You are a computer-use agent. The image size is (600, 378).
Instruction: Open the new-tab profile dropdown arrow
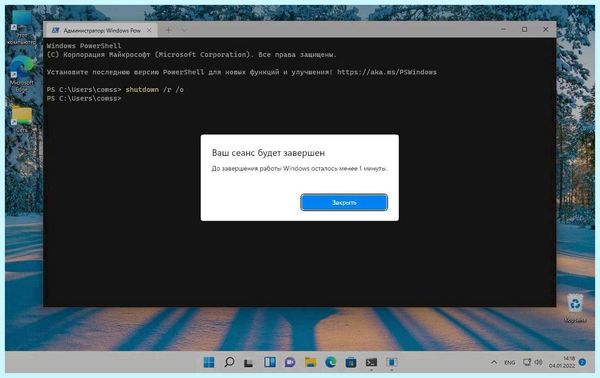184,30
